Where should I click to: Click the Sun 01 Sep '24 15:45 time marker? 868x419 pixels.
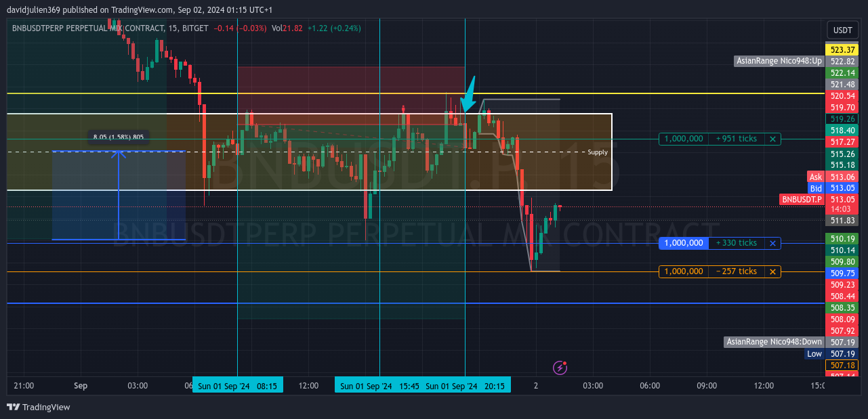(x=379, y=386)
